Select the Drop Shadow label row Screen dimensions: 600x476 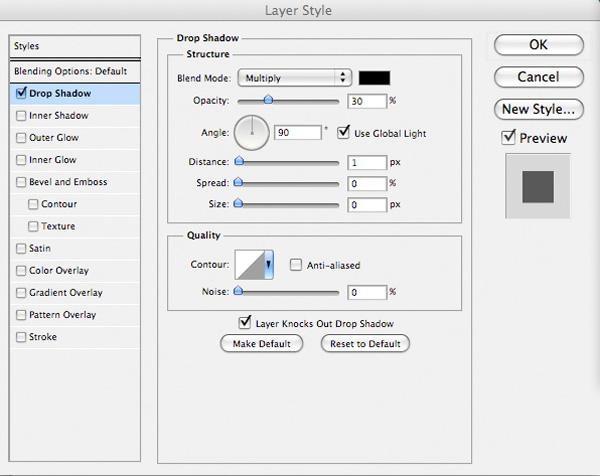point(75,94)
